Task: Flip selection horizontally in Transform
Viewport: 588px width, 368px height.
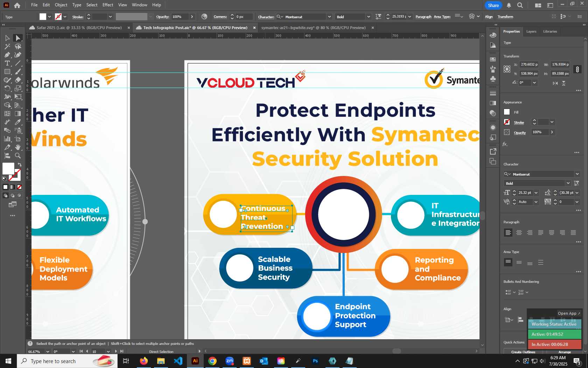Action: (x=555, y=83)
